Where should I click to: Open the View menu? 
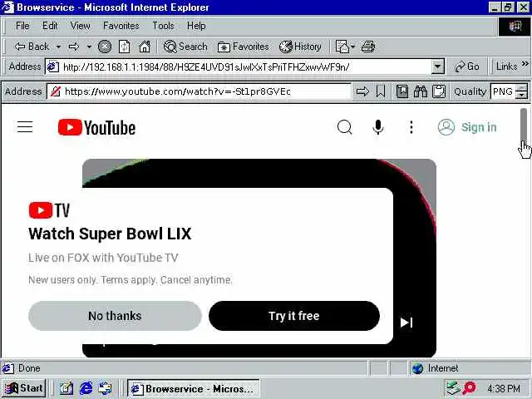80,26
